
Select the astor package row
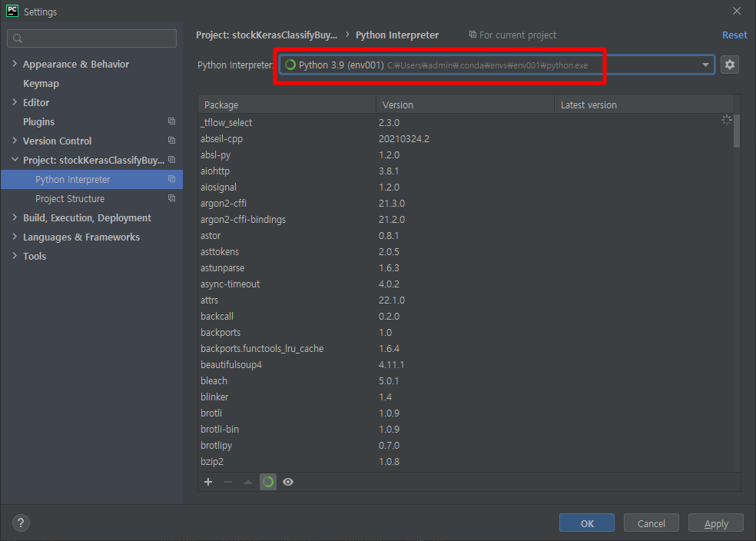pos(466,236)
